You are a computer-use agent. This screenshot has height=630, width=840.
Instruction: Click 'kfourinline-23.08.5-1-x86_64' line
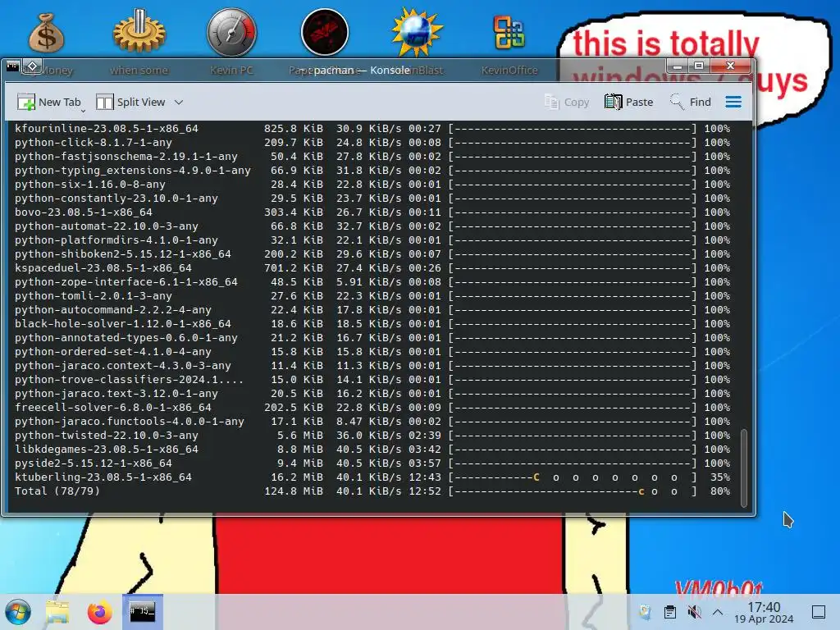coord(106,129)
